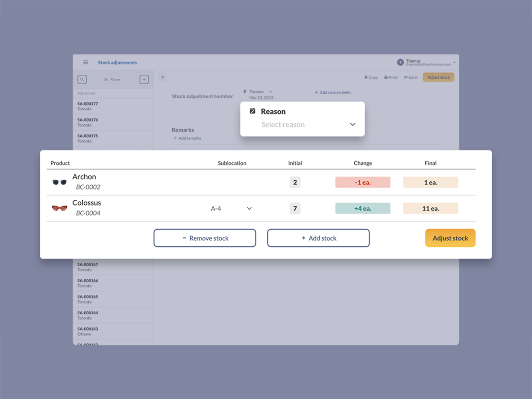Viewport: 532px width, 399px height.
Task: Click the orange Adjust stock button
Action: click(x=450, y=238)
